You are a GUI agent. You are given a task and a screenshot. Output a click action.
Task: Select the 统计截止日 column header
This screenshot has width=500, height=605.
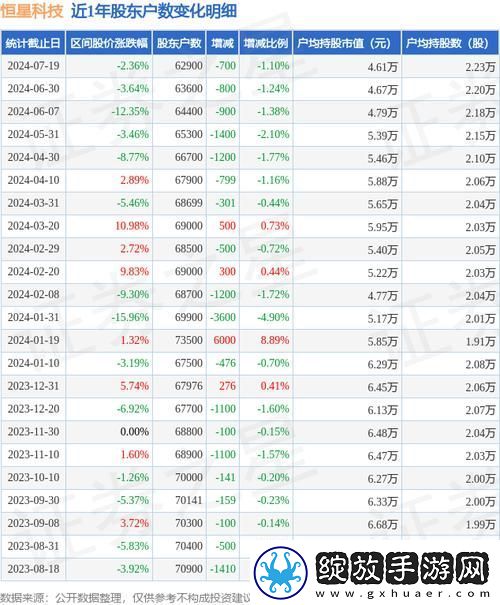pos(33,43)
